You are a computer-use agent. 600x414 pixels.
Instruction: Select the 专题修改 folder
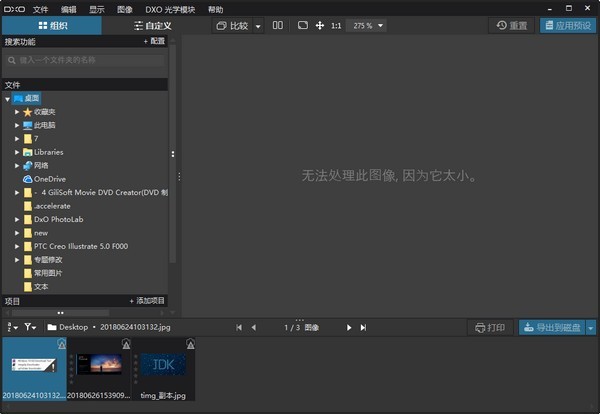coord(48,260)
